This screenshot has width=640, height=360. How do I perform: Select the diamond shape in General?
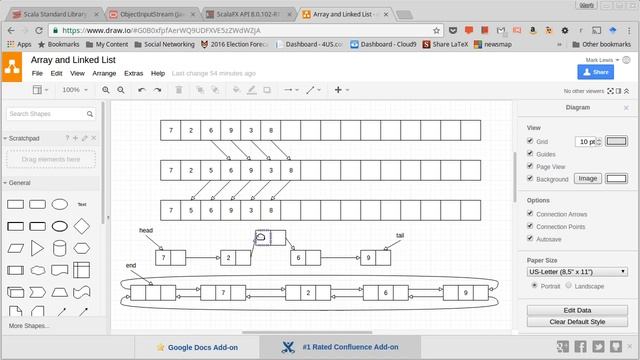click(82, 226)
